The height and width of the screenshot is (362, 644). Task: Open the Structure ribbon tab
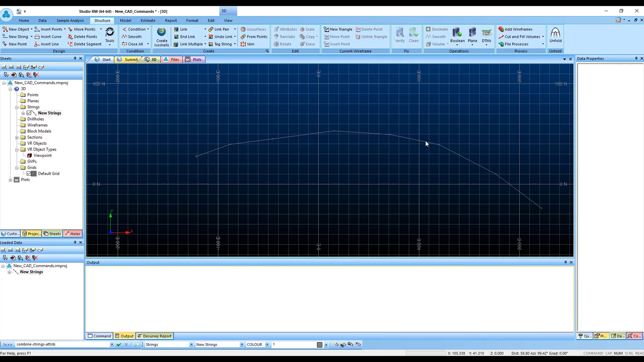click(102, 20)
